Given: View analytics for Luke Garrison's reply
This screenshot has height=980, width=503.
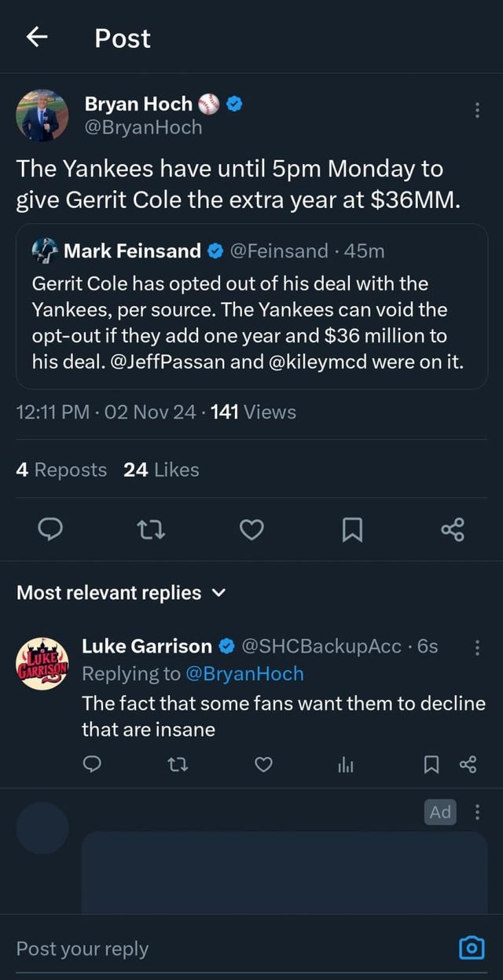Looking at the screenshot, I should tap(345, 764).
